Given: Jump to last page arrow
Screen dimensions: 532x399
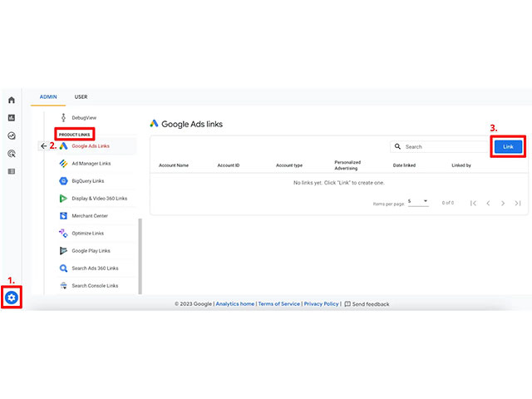Looking at the screenshot, I should coord(517,203).
